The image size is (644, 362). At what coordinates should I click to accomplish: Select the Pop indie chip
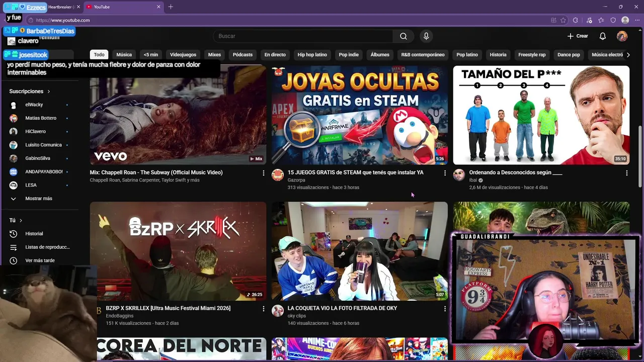(349, 55)
